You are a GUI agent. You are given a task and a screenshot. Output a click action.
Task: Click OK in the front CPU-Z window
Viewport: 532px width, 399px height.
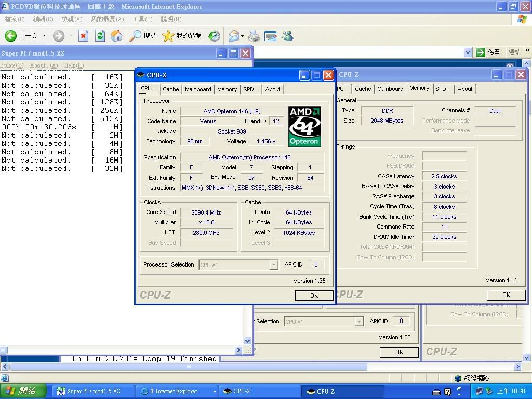click(314, 295)
